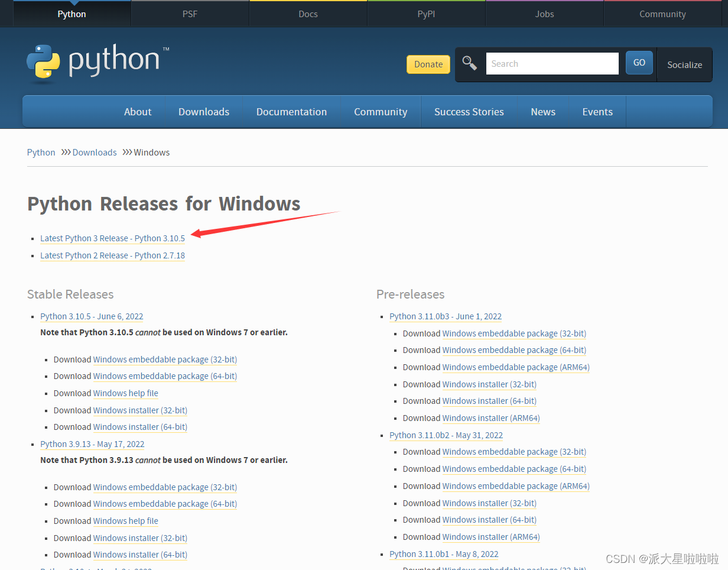Viewport: 728px width, 570px height.
Task: Download Windows installer (64-bit) for Python 3.11.0b2
Action: tap(489, 520)
